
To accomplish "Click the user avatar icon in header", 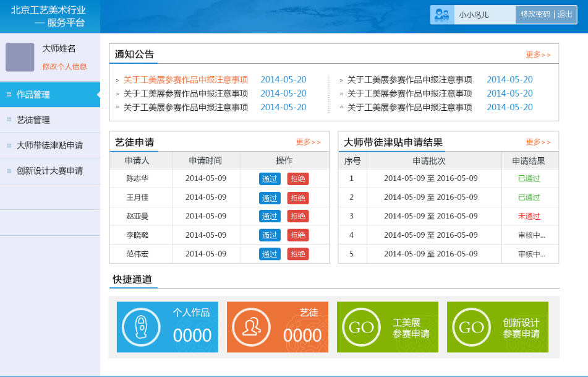I will coord(441,15).
